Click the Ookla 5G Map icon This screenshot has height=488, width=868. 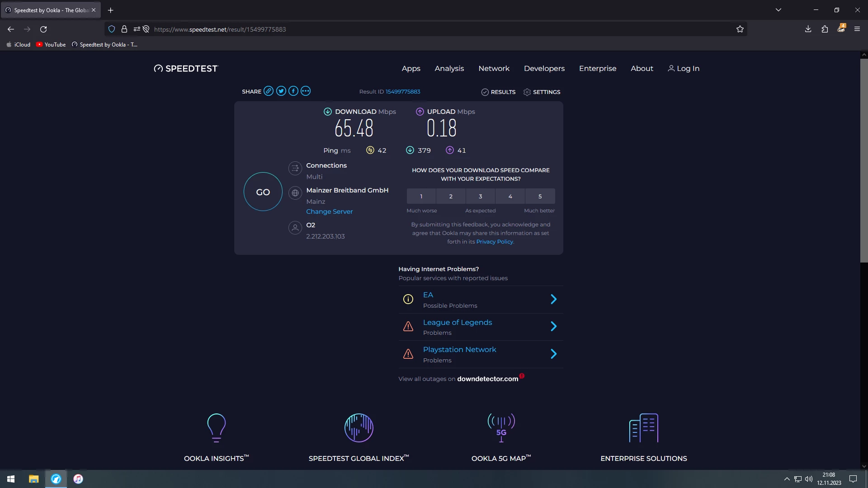coord(501,427)
